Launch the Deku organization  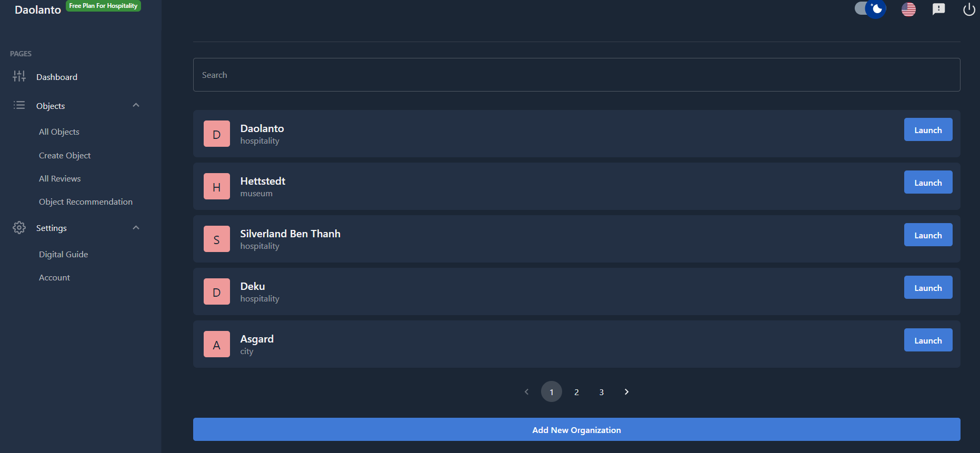(927, 288)
